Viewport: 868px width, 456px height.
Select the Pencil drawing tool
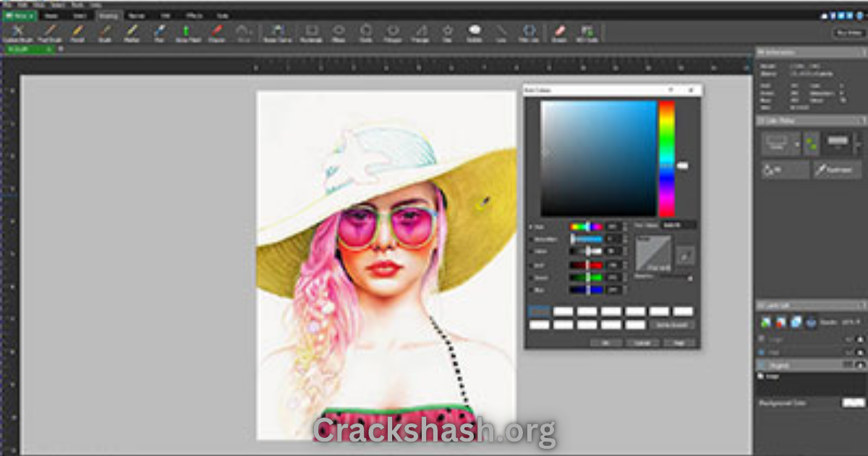77,33
